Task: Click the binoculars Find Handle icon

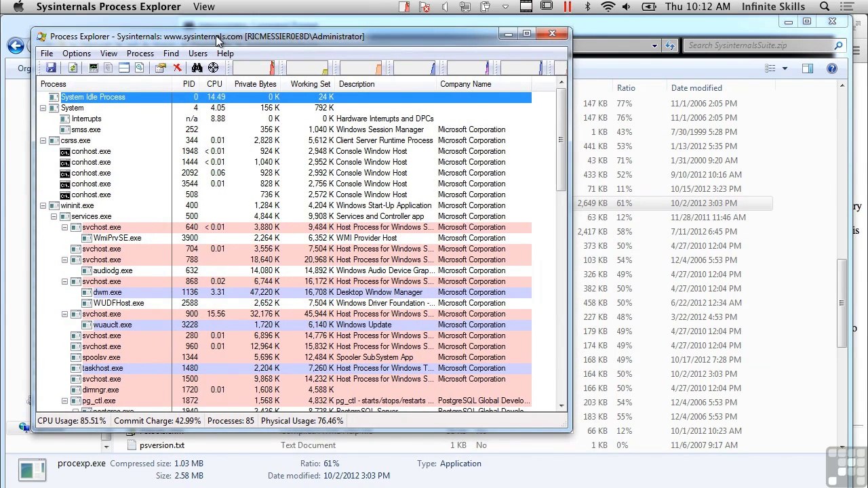Action: pyautogui.click(x=197, y=68)
